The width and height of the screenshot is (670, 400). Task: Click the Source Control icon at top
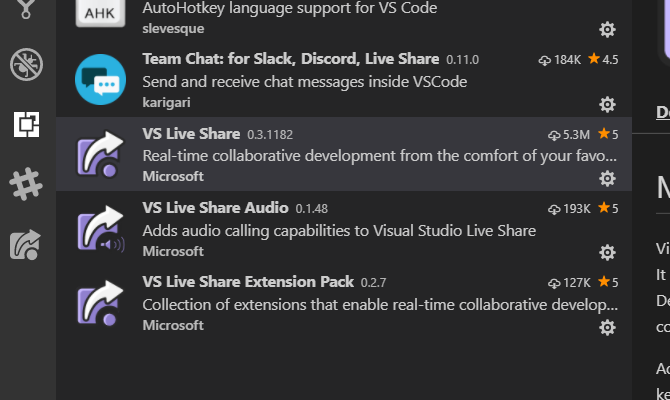click(27, 10)
